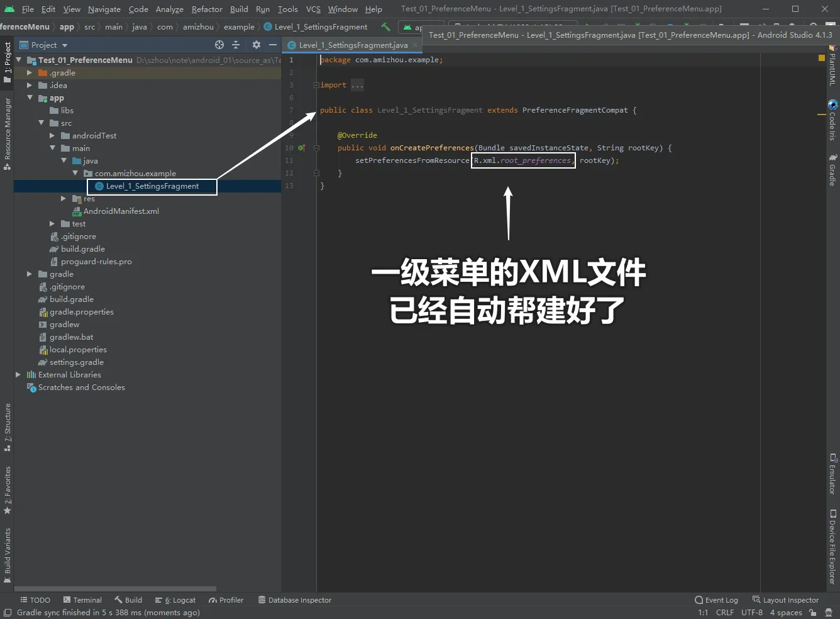Viewport: 840px width, 619px height.
Task: Open the Event Log
Action: click(716, 600)
